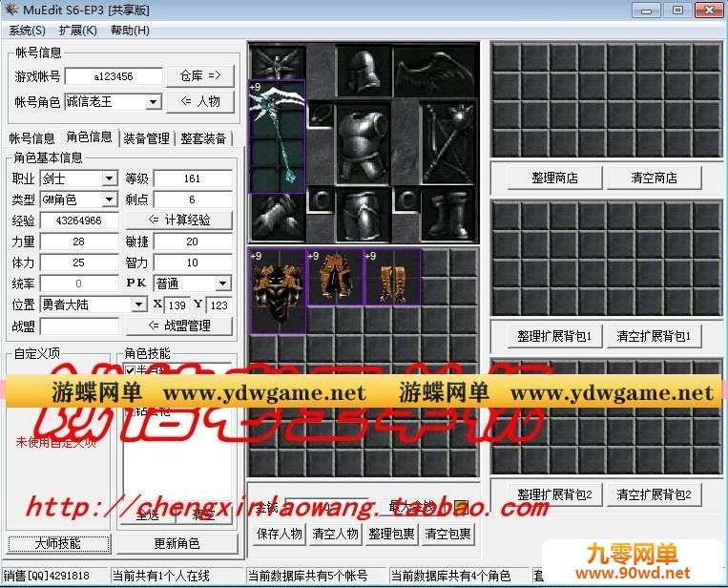This screenshot has height=588, width=728.
Task: Open the 类型 GM角色 type dropdown
Action: [x=109, y=199]
